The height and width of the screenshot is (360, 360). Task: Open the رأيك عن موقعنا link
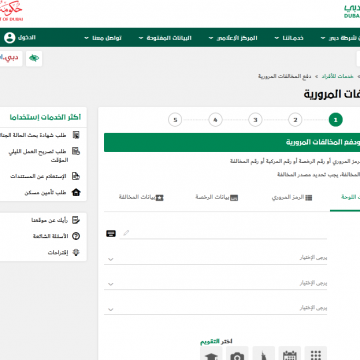(x=50, y=220)
